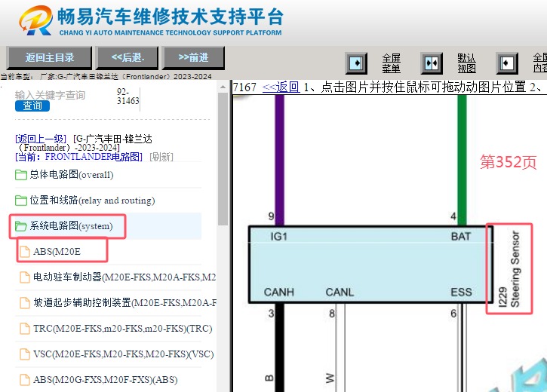The width and height of the screenshot is (547, 392).
Task: Click the IG1 pin label
Action: click(278, 237)
